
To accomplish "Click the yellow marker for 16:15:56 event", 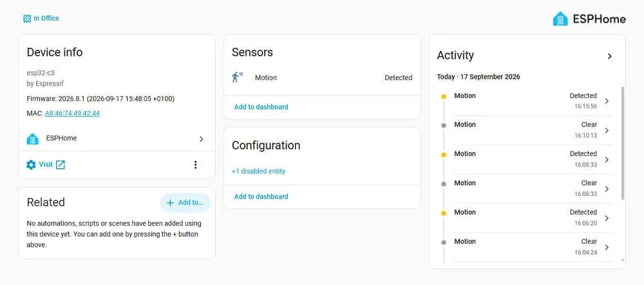I will pos(444,97).
